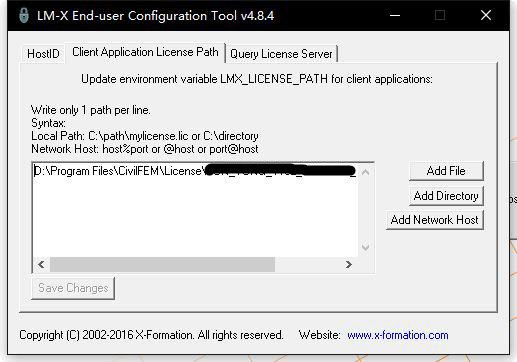Click the vertical scrollbar up arrow
This screenshot has width=517, height=362.
pos(366,172)
